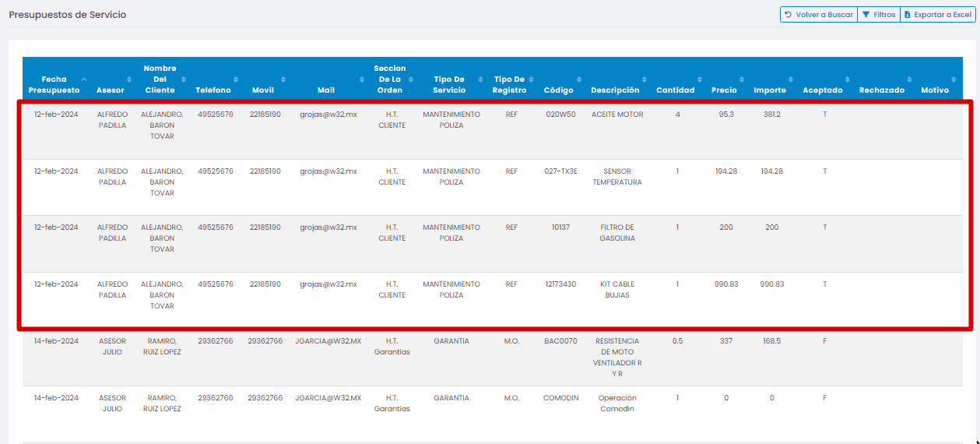
Task: Sort table by Descripción column
Action: click(617, 79)
